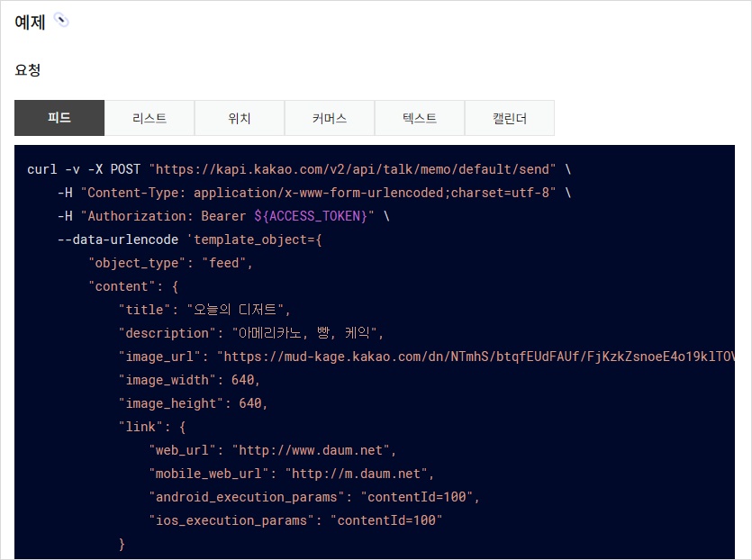Click the 예제 heading text
The width and height of the screenshot is (752, 560).
(x=30, y=22)
